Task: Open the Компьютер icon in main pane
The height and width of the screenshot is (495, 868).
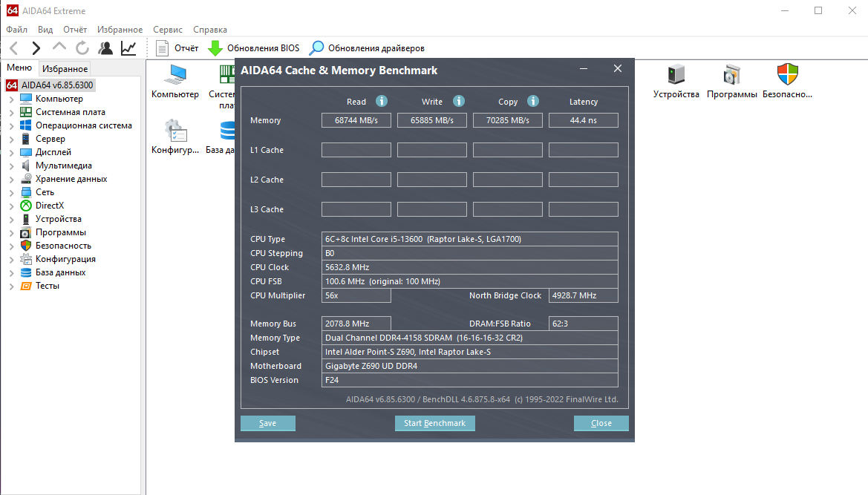Action: click(x=175, y=82)
